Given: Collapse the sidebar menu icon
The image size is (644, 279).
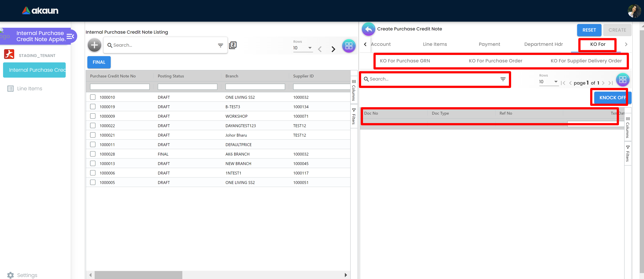Looking at the screenshot, I should (70, 37).
